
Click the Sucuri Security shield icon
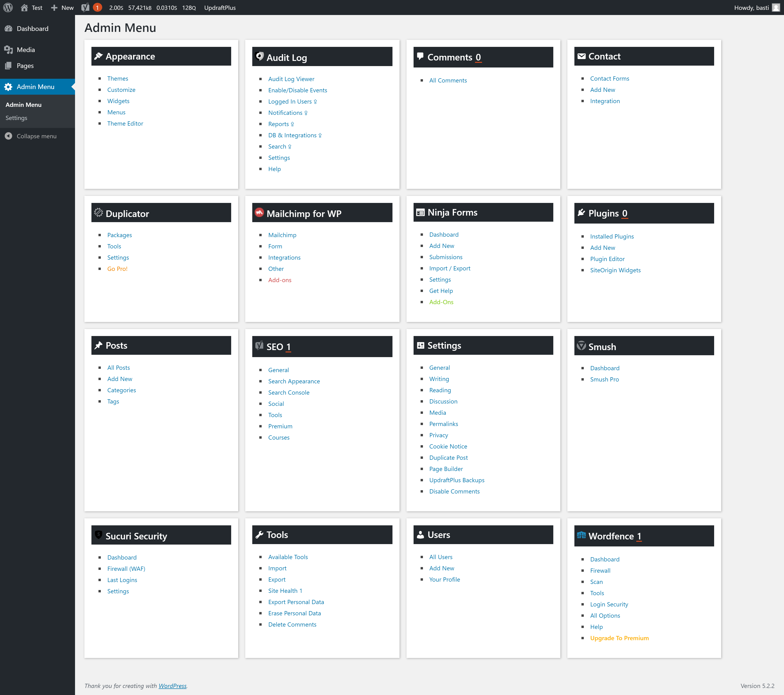click(98, 534)
